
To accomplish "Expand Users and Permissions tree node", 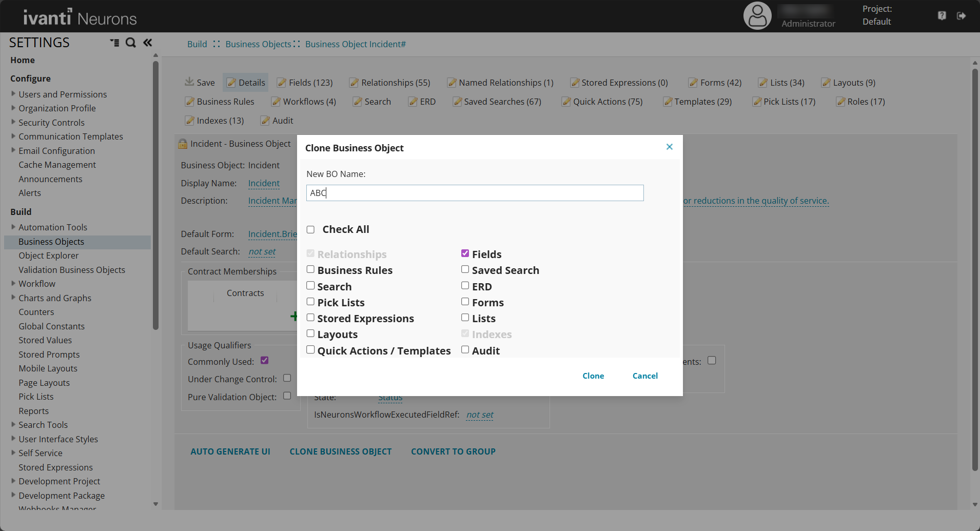I will 13,94.
